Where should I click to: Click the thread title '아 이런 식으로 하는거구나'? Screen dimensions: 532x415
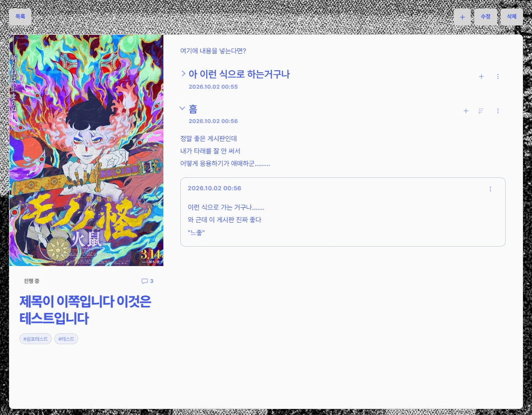tap(239, 74)
